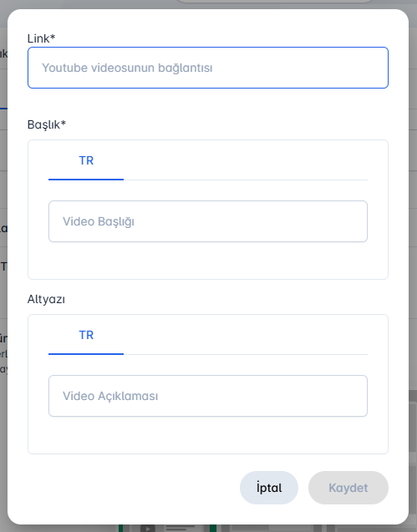
Task: Click the green bar left of the play icon
Action: pos(120,529)
